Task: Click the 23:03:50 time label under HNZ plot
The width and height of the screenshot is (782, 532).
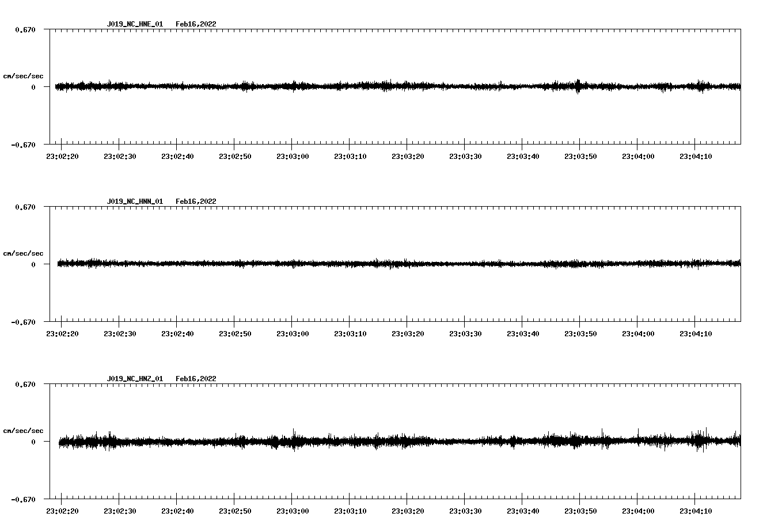Action: [580, 511]
